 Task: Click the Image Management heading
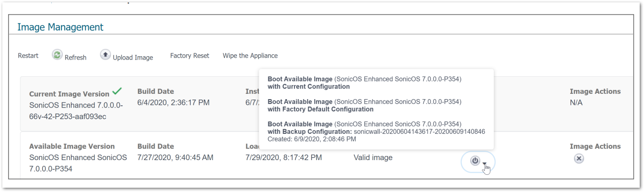coord(60,27)
